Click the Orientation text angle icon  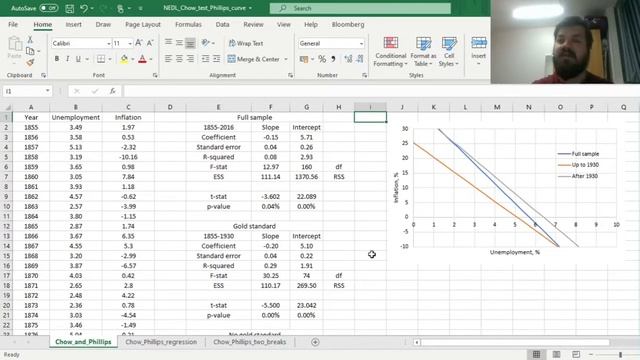(205, 42)
